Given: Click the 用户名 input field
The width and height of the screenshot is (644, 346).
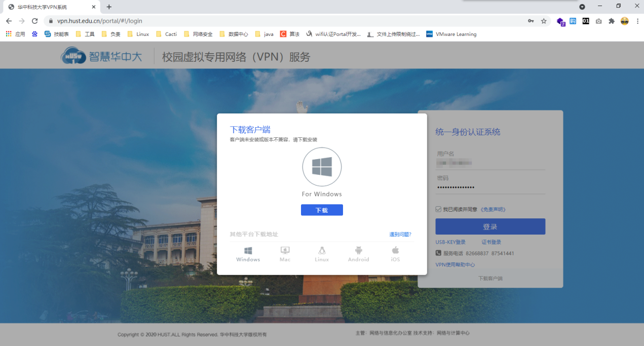Looking at the screenshot, I should coord(490,163).
